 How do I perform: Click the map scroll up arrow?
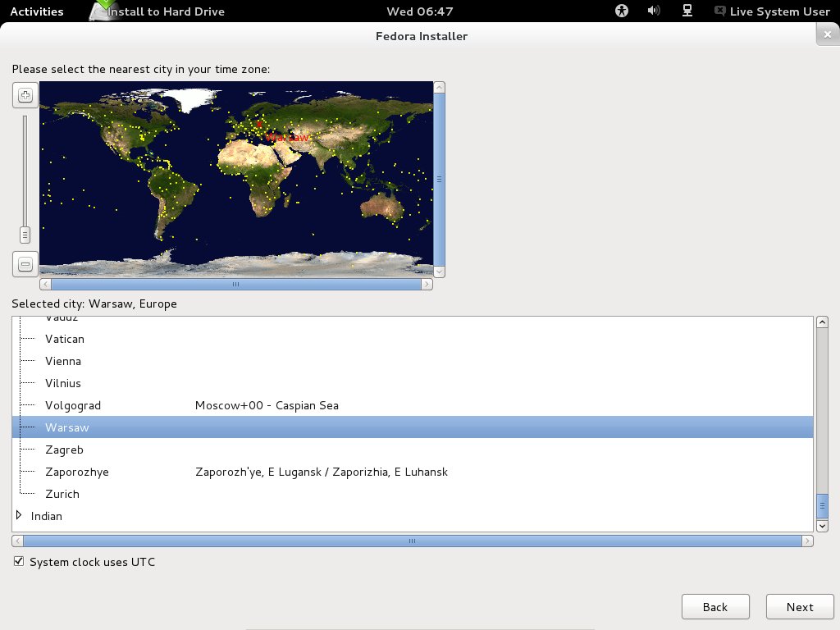click(x=440, y=87)
